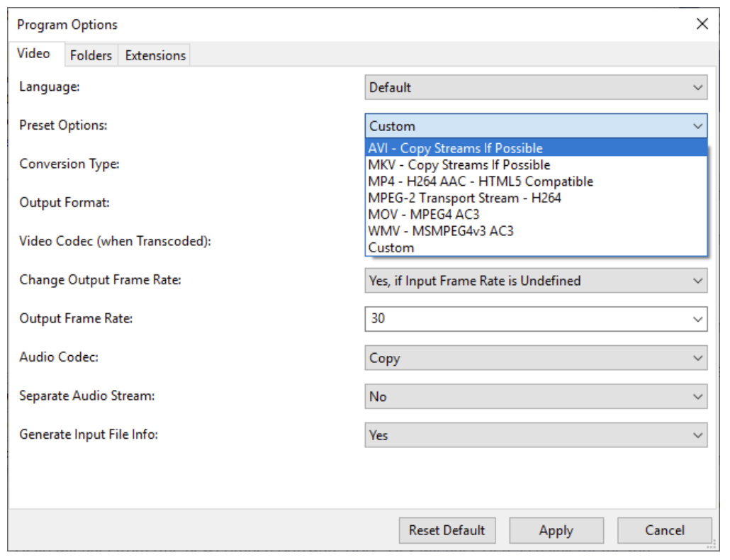Open the Separate Audio Stream dropdown

point(536,397)
